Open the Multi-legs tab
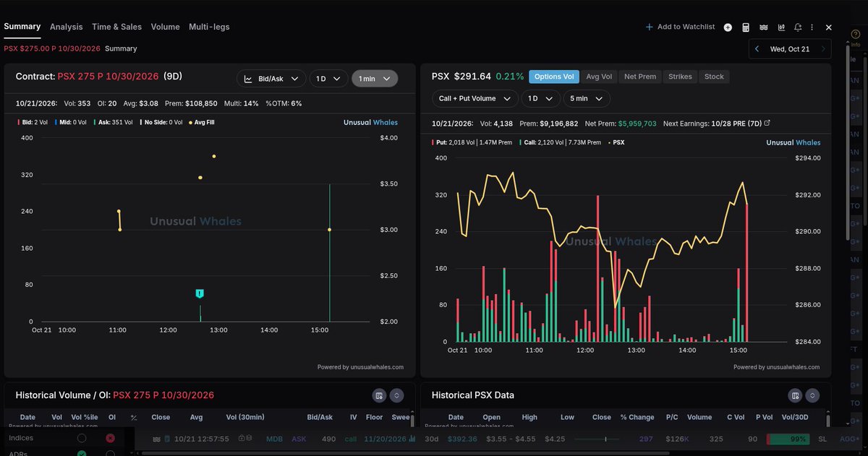 coord(209,27)
